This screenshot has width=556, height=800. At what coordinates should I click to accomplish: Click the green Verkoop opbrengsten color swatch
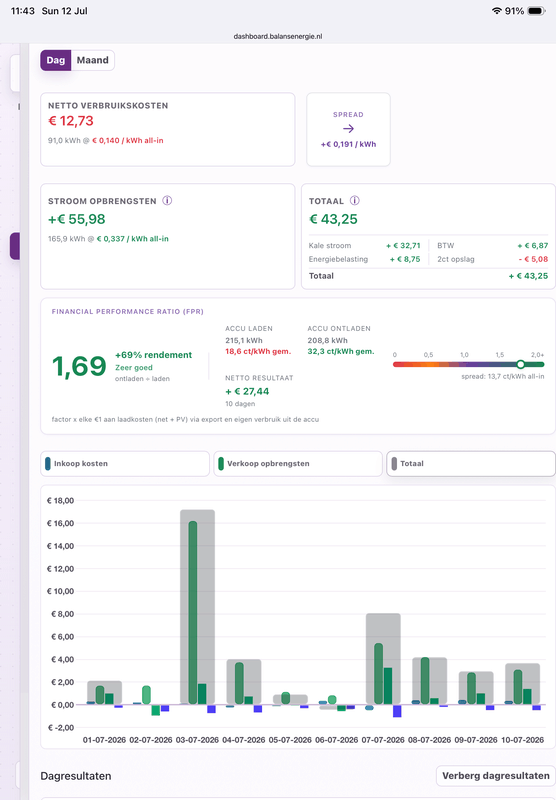(221, 464)
